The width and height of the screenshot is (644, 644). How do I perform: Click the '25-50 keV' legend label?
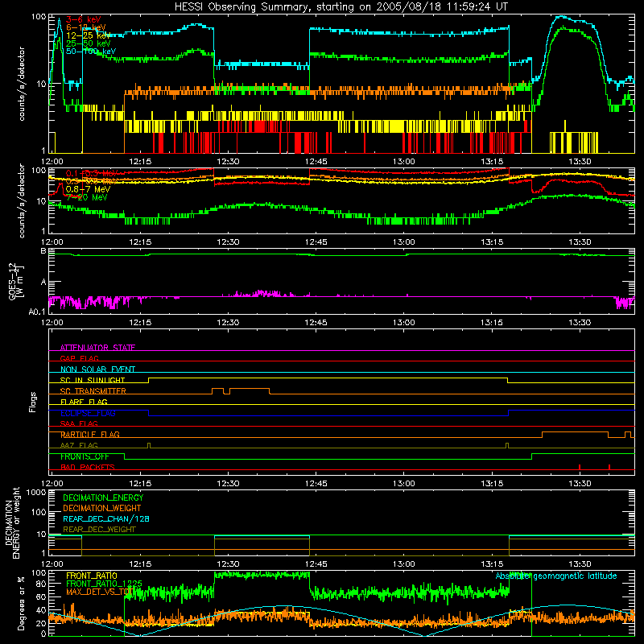pyautogui.click(x=89, y=43)
